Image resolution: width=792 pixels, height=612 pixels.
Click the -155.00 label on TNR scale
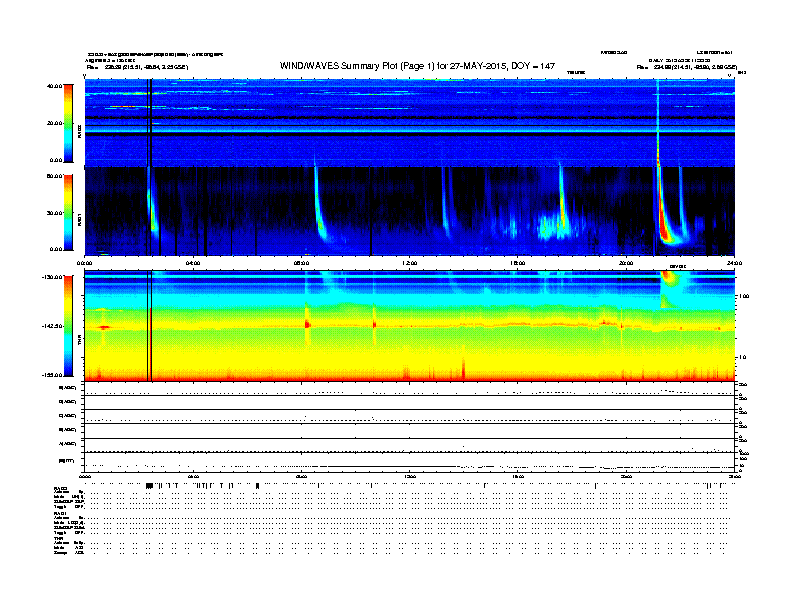click(x=52, y=375)
